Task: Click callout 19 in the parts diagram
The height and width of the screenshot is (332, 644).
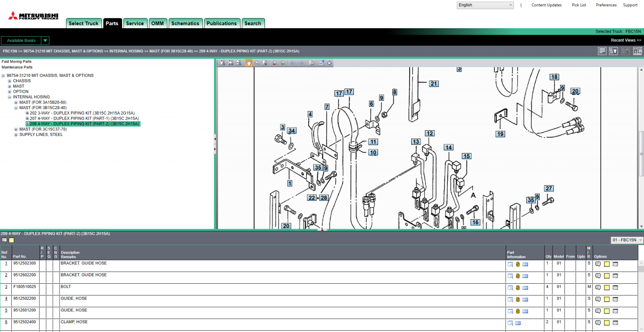Action: coord(500,134)
